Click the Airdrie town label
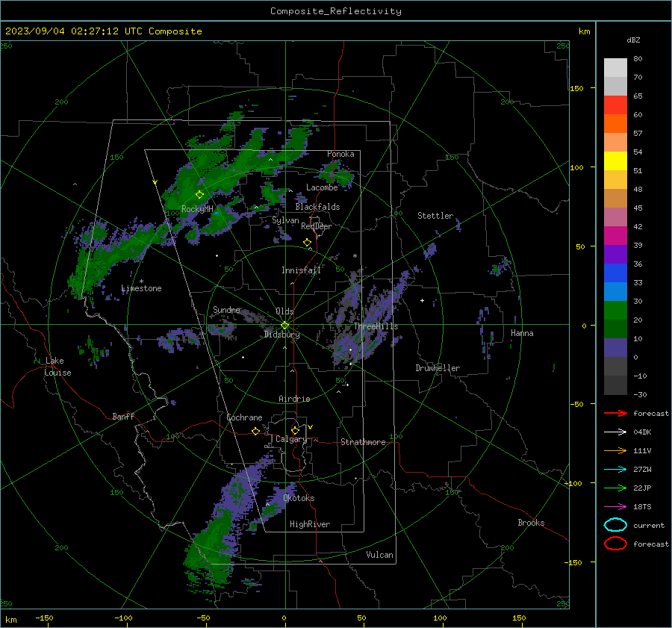Viewport: 672px width, 628px height. coord(294,399)
